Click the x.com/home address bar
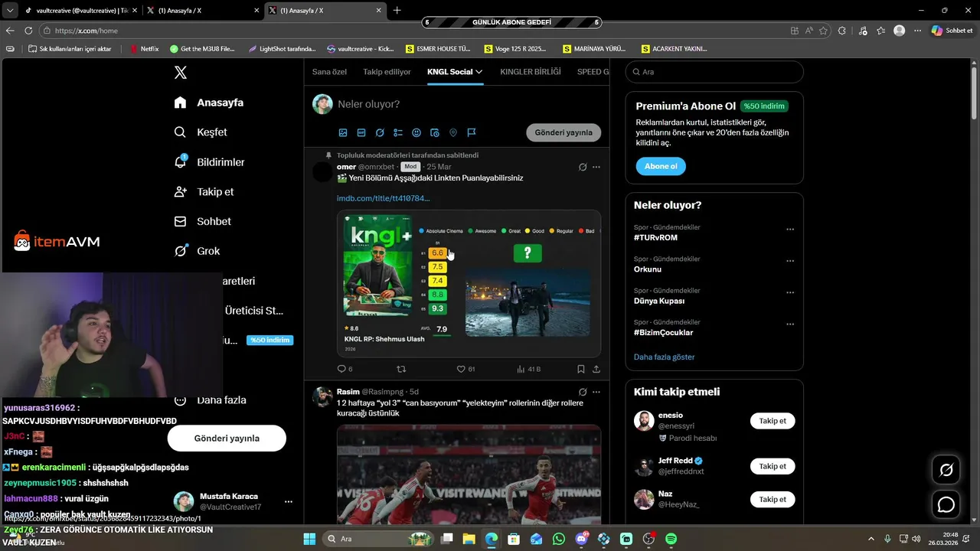This screenshot has height=551, width=980. click(413, 31)
